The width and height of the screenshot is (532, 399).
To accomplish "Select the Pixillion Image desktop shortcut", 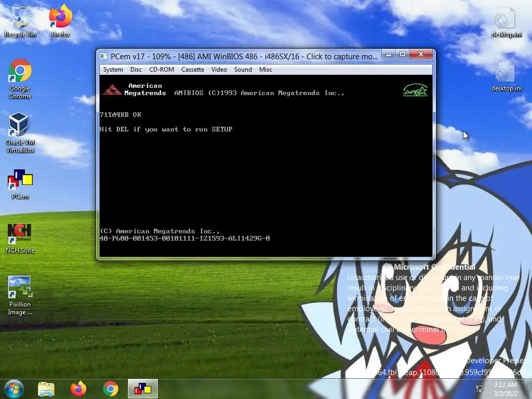I will pyautogui.click(x=20, y=296).
